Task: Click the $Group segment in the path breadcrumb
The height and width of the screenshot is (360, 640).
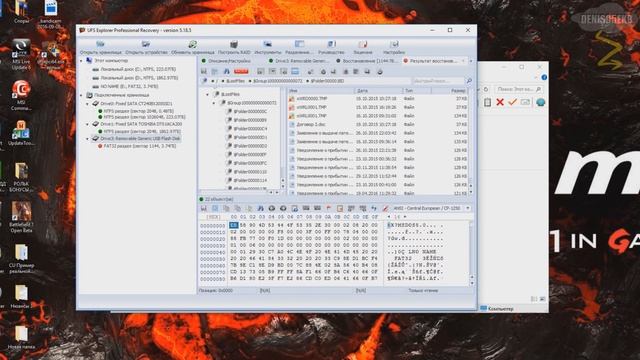Action: 278,81
